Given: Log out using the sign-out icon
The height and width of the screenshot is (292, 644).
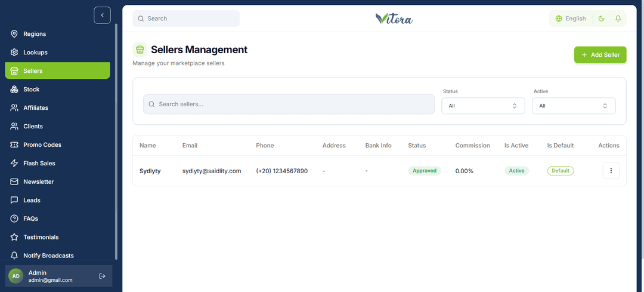Looking at the screenshot, I should coord(103,276).
